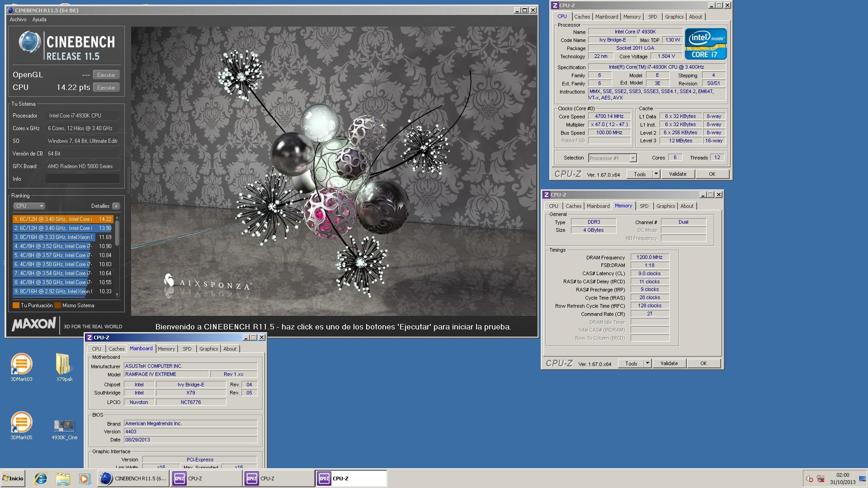868x488 pixels.
Task: Activate the third CPU-Z taskbar button
Action: click(351, 479)
